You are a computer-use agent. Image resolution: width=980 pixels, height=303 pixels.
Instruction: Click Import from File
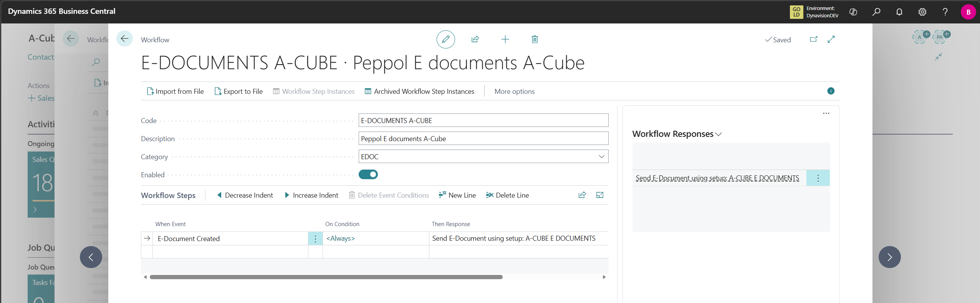click(x=175, y=92)
